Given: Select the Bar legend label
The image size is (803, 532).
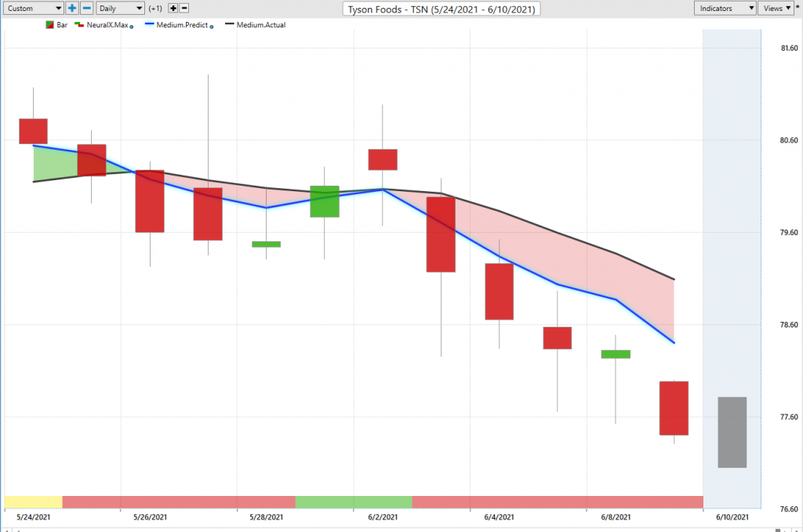Looking at the screenshot, I should [x=62, y=24].
